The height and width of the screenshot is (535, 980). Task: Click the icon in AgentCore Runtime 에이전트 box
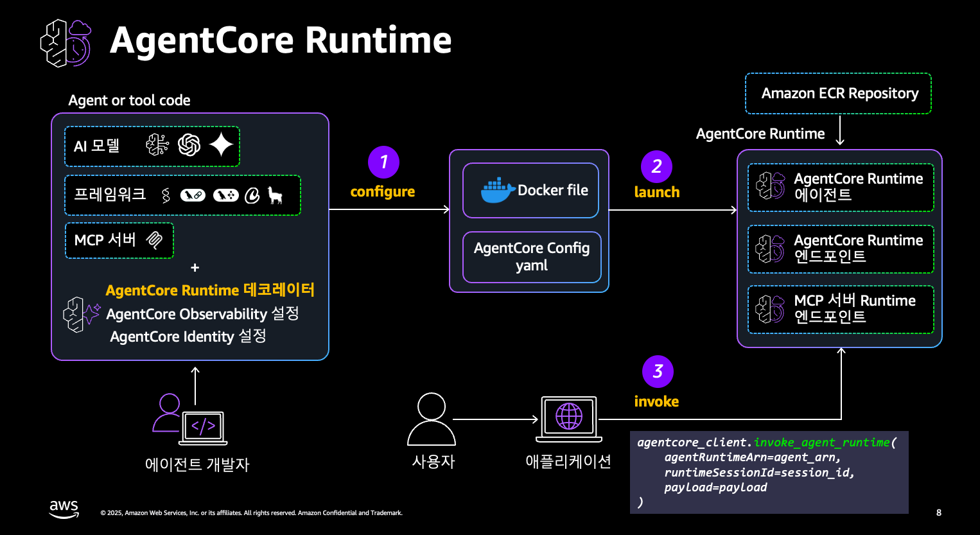(x=771, y=186)
